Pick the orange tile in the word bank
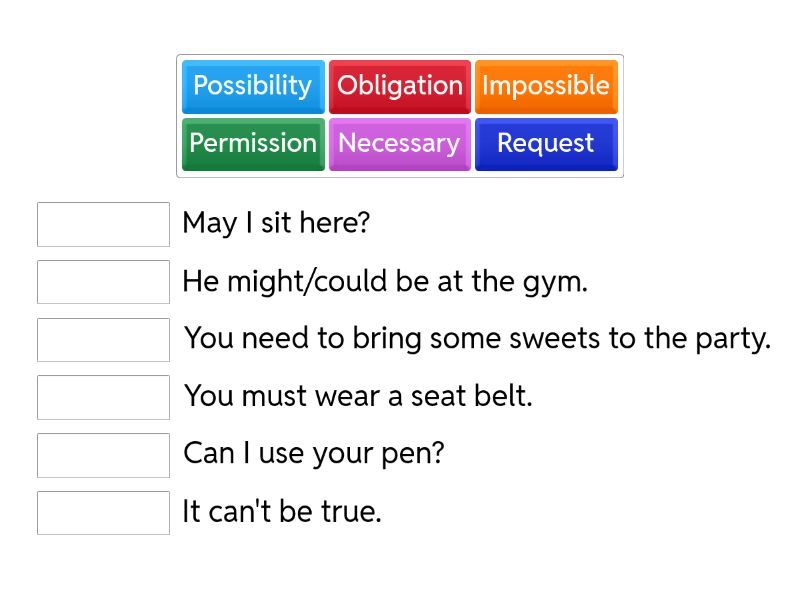 point(546,86)
